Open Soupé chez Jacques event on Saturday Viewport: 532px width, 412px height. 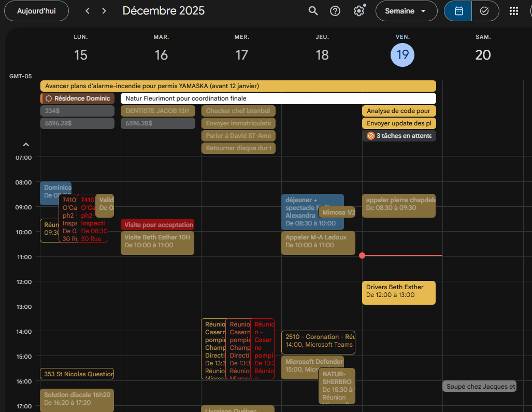[479, 387]
